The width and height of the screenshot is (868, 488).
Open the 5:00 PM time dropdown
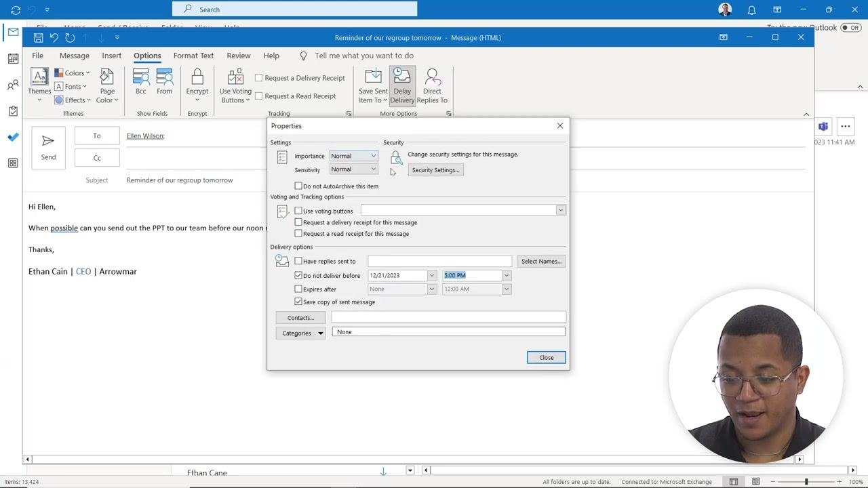[506, 275]
